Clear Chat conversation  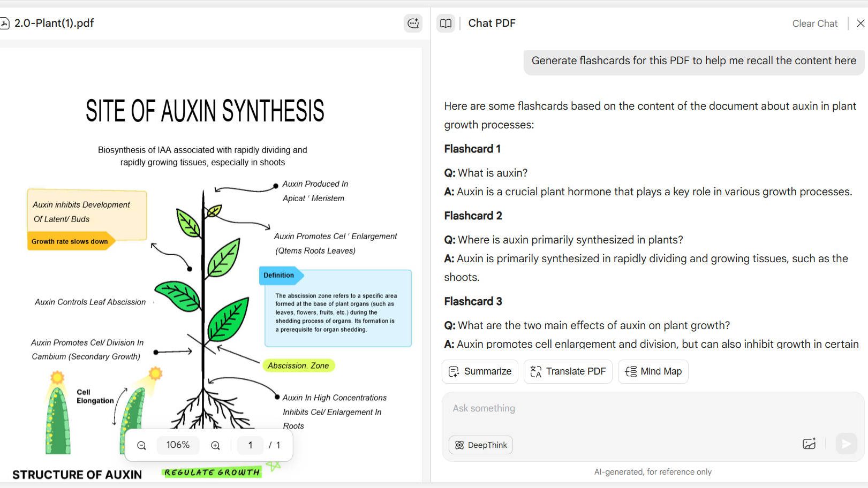pyautogui.click(x=814, y=24)
